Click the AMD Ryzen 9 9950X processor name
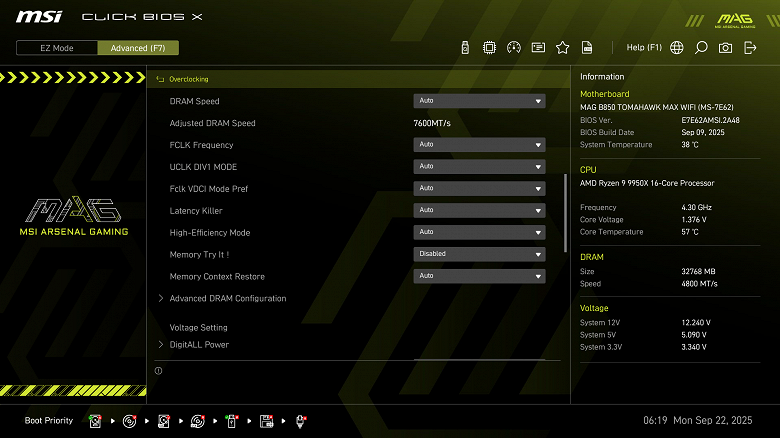The width and height of the screenshot is (780, 438). click(647, 183)
